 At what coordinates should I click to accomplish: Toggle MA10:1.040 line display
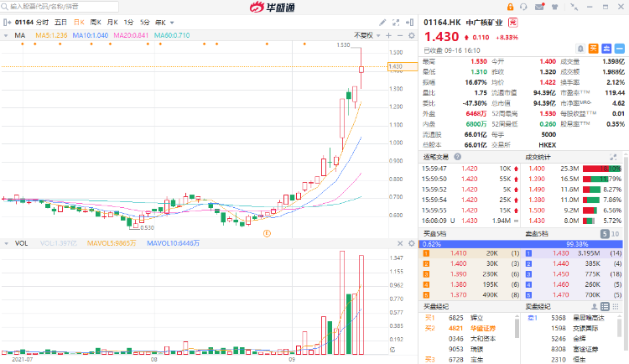[x=91, y=35]
